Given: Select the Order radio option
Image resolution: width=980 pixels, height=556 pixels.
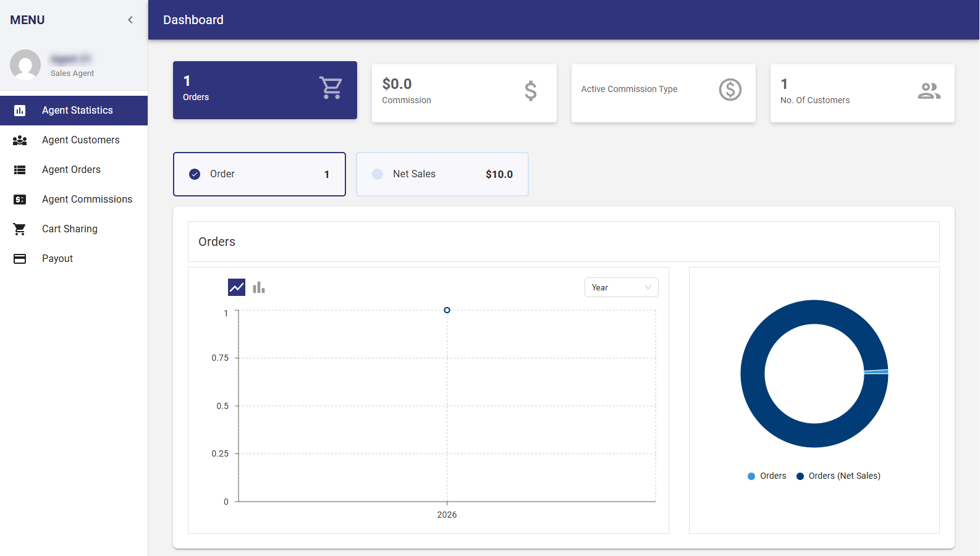Looking at the screenshot, I should coord(195,174).
